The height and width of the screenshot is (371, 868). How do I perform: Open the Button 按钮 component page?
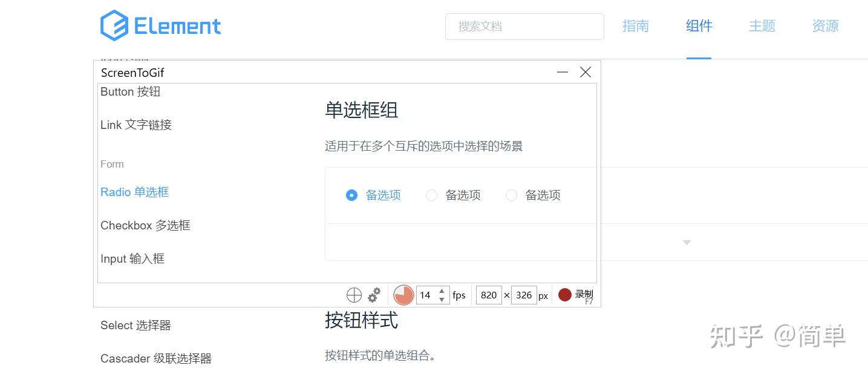(x=130, y=91)
